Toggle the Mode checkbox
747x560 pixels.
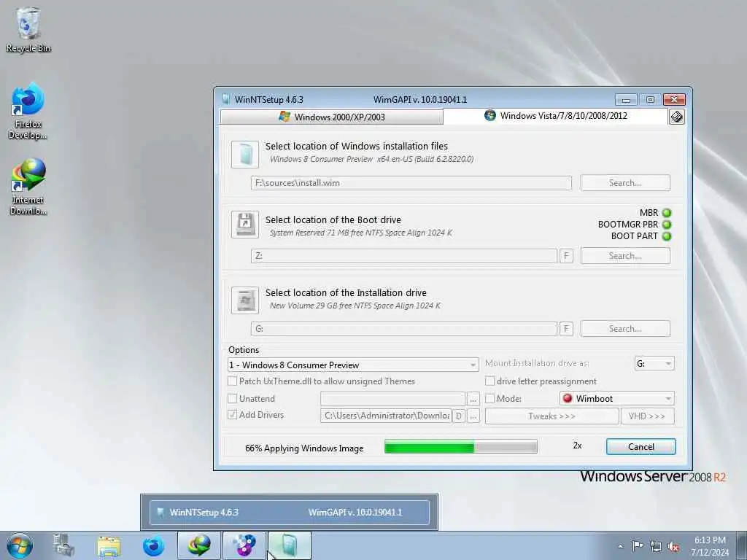(x=489, y=398)
